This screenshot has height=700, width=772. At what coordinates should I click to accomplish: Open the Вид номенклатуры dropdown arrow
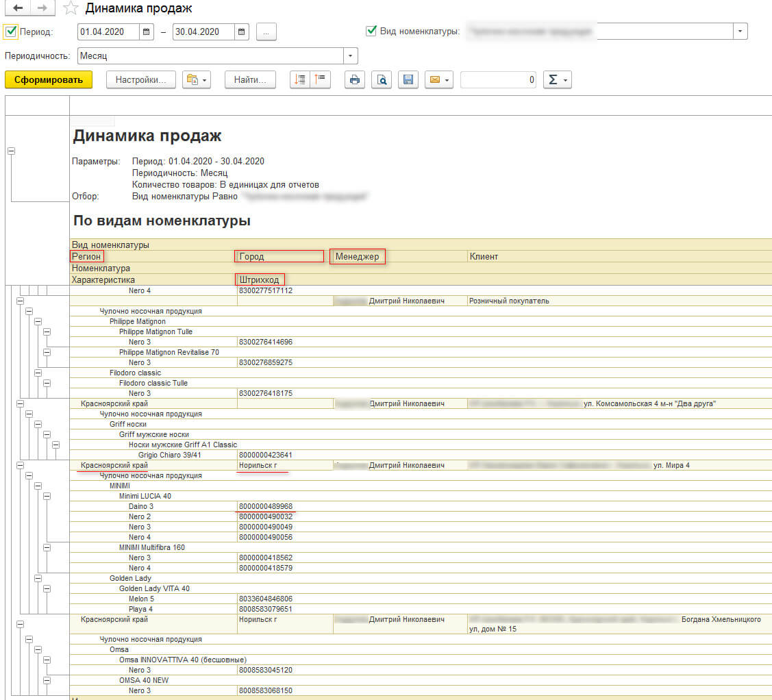[740, 32]
